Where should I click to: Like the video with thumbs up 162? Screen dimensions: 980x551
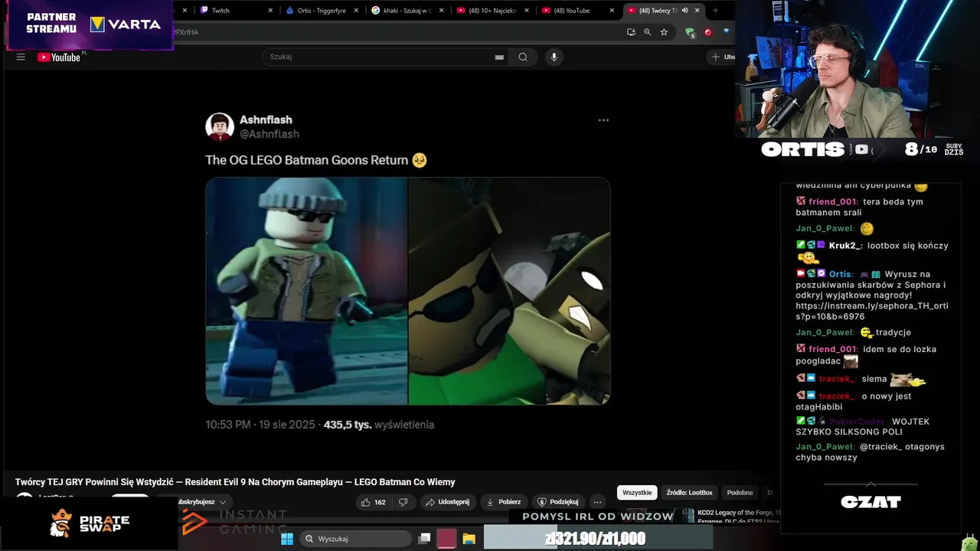tap(374, 502)
